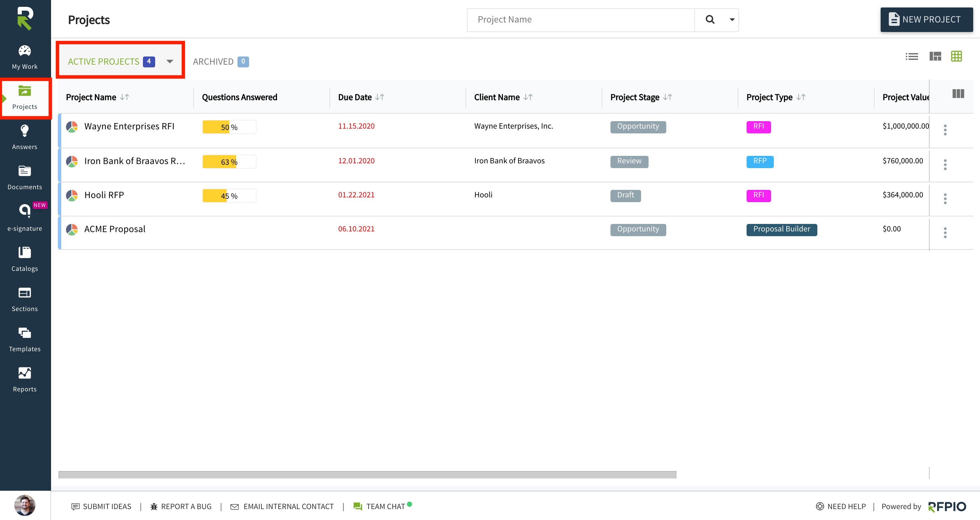Expand the search options dropdown arrow
The width and height of the screenshot is (980, 520).
pos(732,19)
